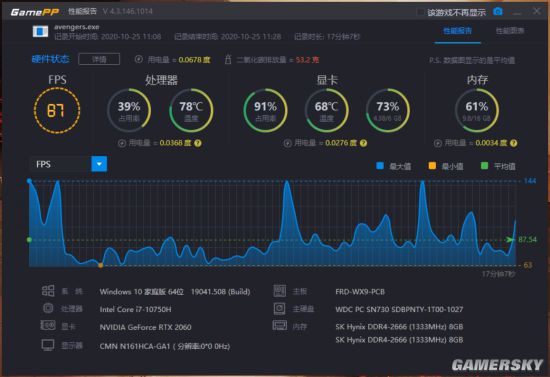This screenshot has width=550, height=377.
Task: Open the help icon beside 0.0368度
Action: pyautogui.click(x=198, y=143)
